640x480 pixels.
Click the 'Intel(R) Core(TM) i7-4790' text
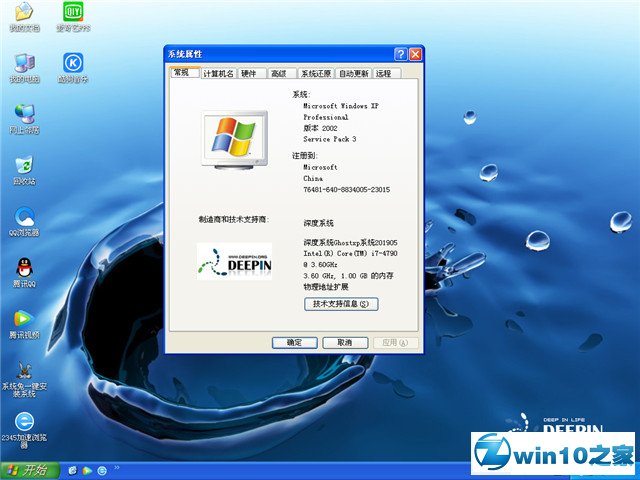tap(350, 253)
